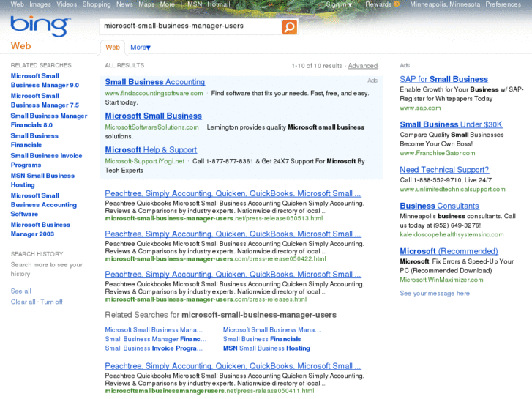Click www.sap.com ad URL
This screenshot has height=399, width=532.
(x=420, y=108)
